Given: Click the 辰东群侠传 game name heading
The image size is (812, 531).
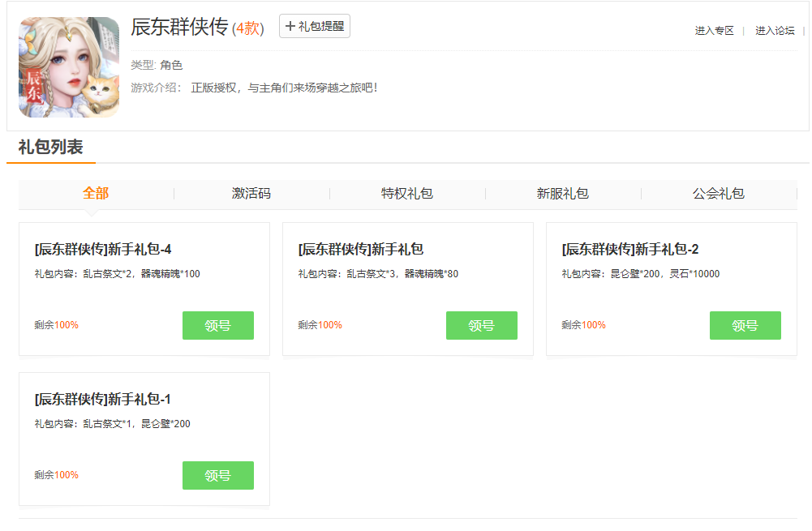Looking at the screenshot, I should pos(179,27).
